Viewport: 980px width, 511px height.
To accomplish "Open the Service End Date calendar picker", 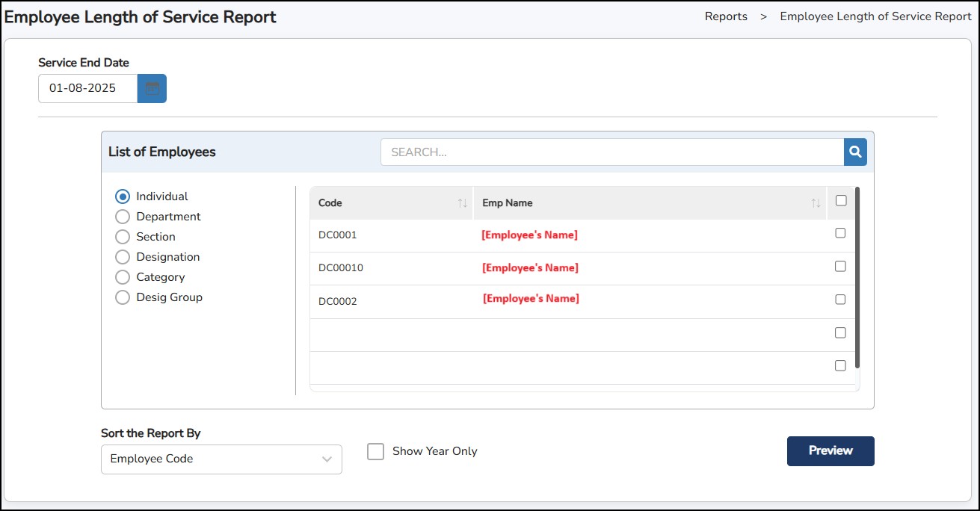I will pyautogui.click(x=152, y=88).
